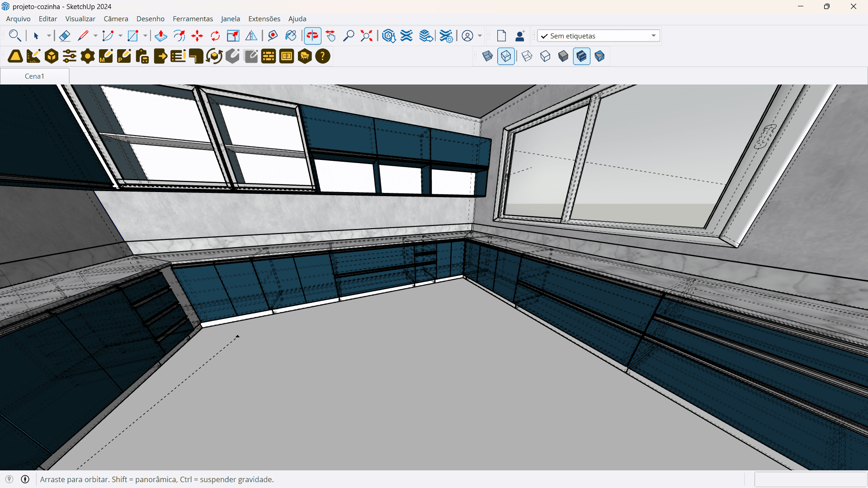Select the Flip mirror tool
This screenshot has height=488, width=868.
coord(251,36)
